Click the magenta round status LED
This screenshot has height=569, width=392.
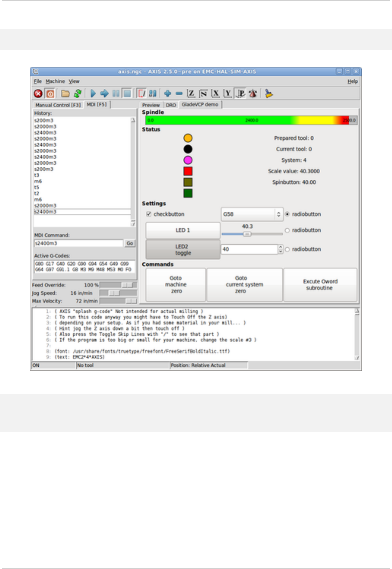coord(188,160)
